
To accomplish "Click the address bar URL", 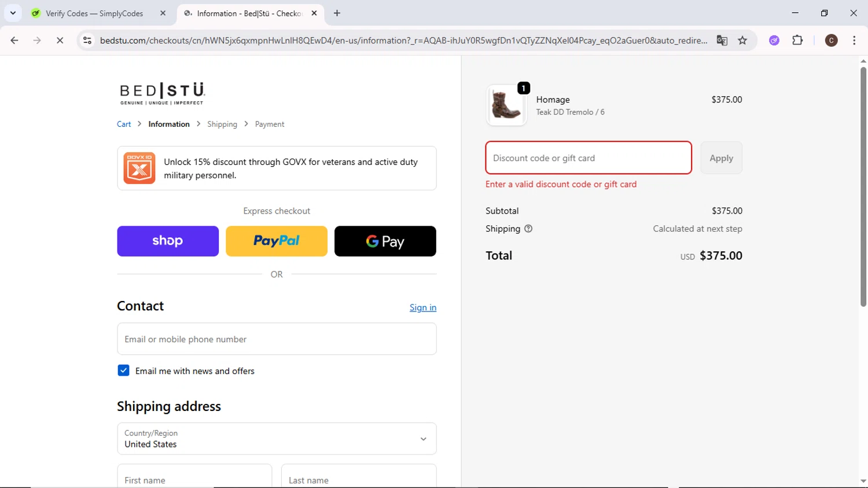I will (403, 41).
